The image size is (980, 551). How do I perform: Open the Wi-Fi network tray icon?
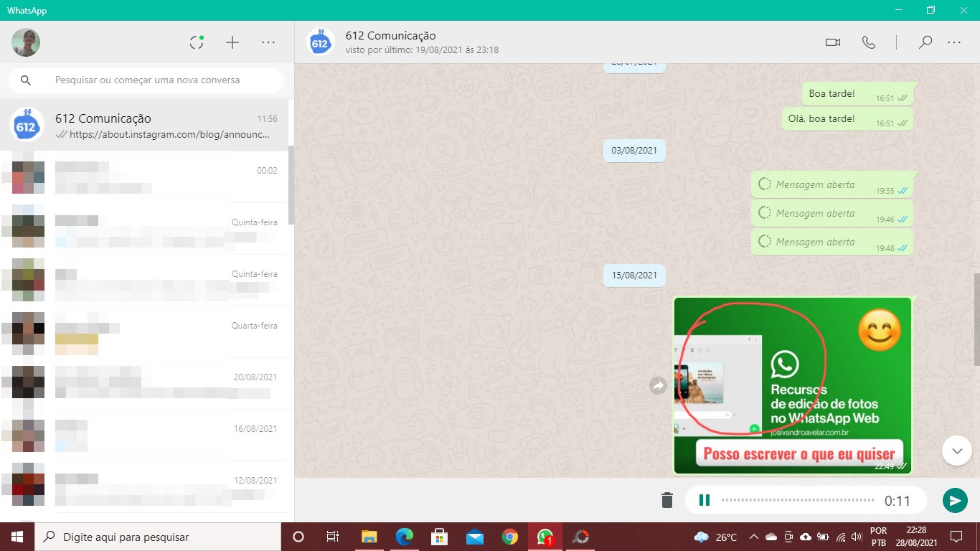[840, 537]
